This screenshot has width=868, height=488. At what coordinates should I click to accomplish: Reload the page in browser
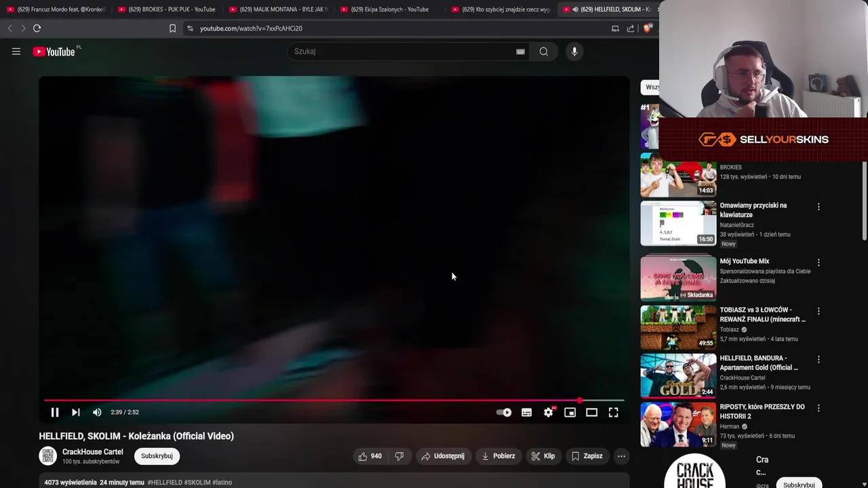(37, 28)
